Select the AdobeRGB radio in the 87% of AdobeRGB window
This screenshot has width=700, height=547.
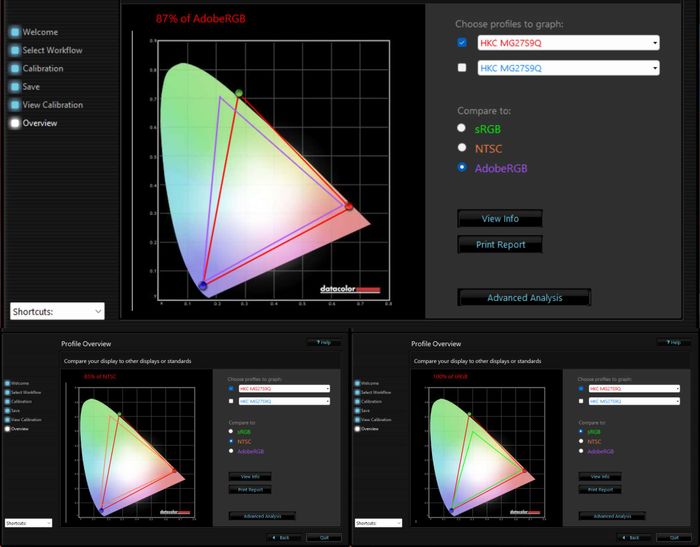click(462, 167)
